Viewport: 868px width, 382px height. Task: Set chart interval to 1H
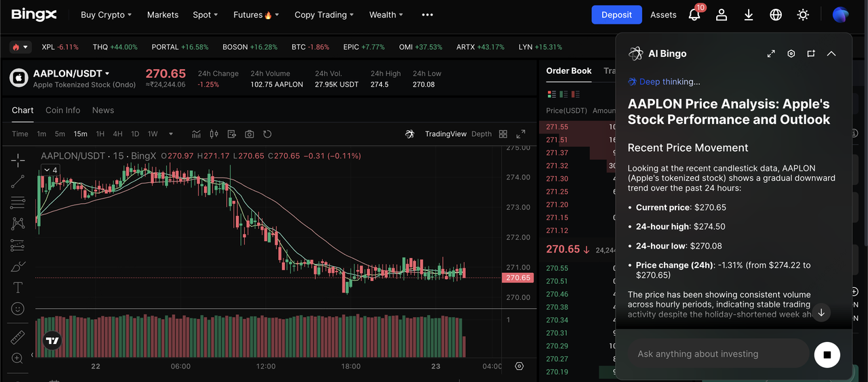[x=100, y=134]
